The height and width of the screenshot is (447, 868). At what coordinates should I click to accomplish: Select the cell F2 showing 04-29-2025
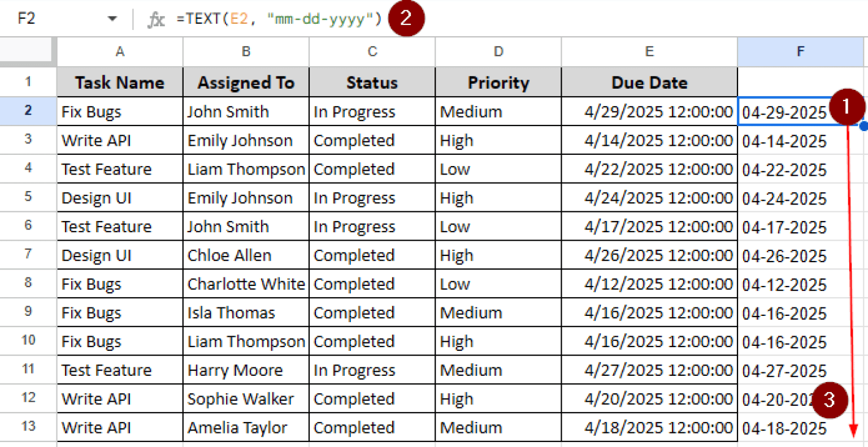(784, 112)
